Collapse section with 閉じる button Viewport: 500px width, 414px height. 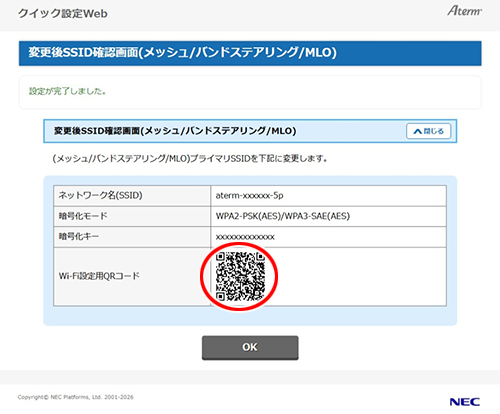tap(429, 131)
